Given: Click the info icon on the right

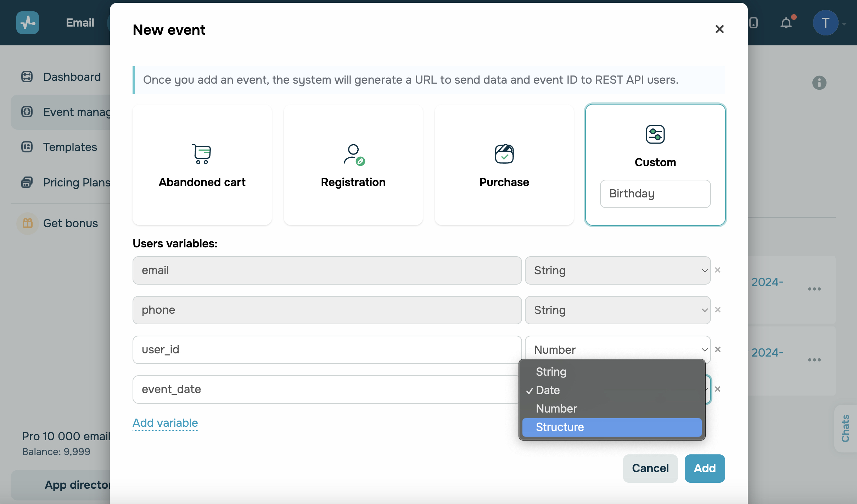Looking at the screenshot, I should click(819, 83).
